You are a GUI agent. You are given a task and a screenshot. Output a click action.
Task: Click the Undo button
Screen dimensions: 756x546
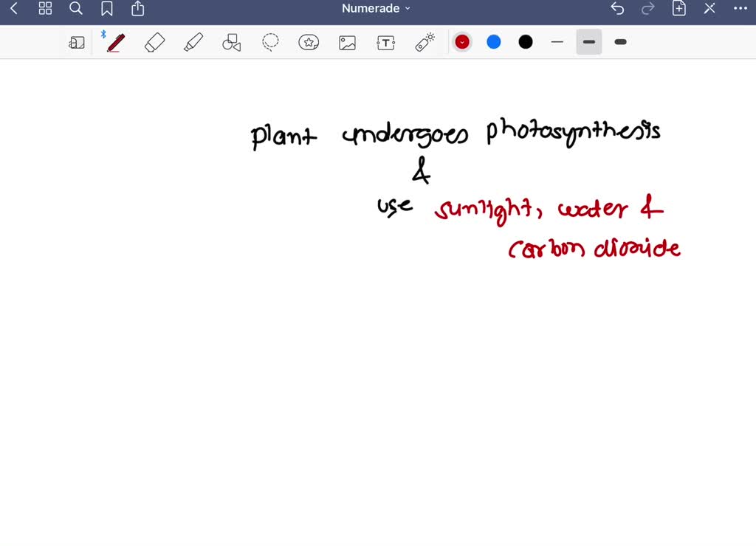(617, 8)
